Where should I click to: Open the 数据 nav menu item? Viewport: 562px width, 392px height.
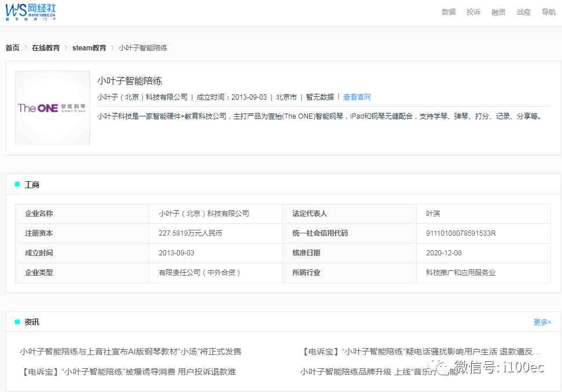[x=449, y=12]
